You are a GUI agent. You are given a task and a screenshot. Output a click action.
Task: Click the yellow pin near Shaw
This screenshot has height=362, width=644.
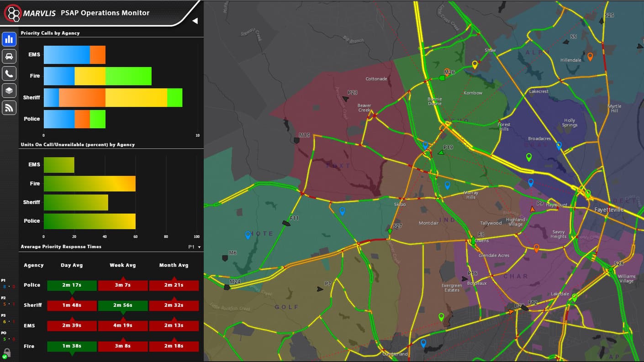tap(475, 65)
